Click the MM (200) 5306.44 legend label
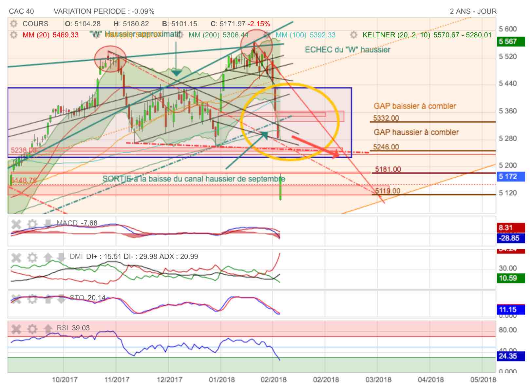 [x=218, y=35]
